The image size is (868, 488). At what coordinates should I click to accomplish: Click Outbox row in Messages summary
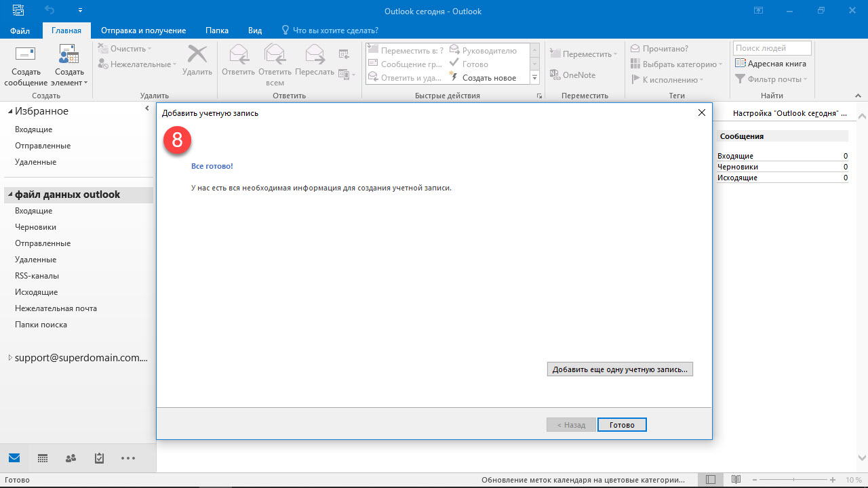point(783,178)
